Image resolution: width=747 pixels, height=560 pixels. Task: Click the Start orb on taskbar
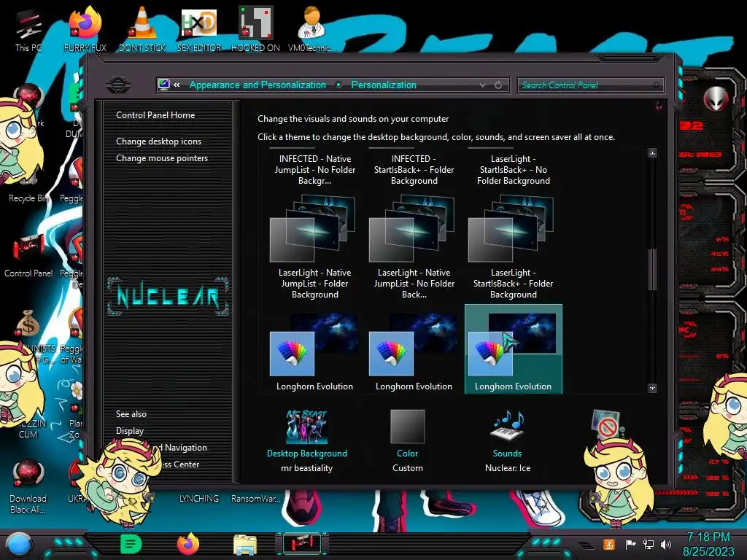coord(19,544)
